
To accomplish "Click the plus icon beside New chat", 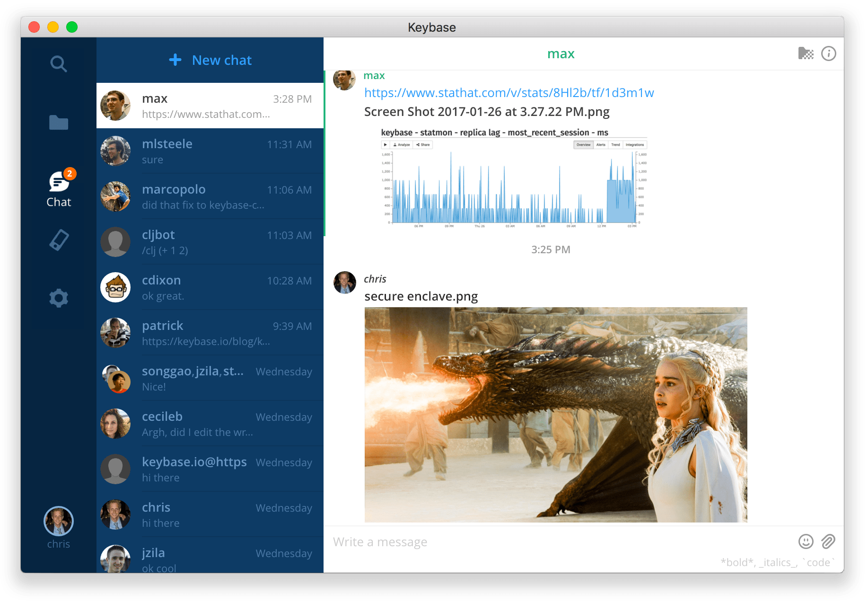I will tap(175, 60).
